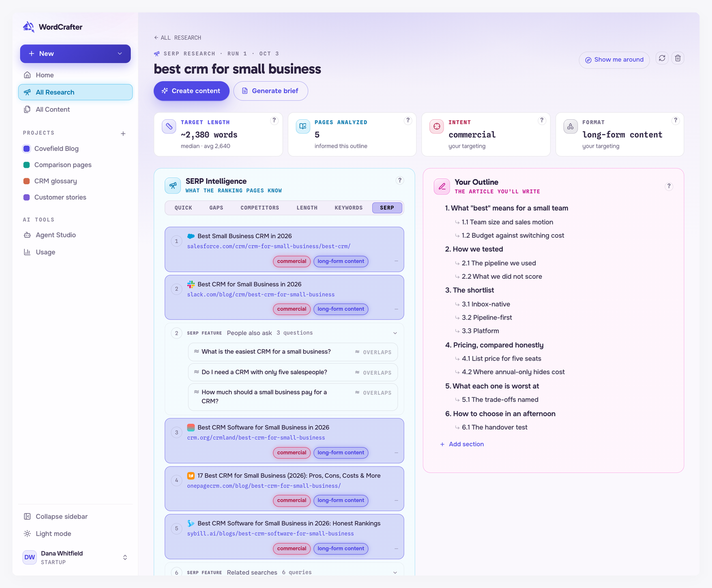Image resolution: width=712 pixels, height=588 pixels.
Task: Open the Usage chart item
Action: [x=75, y=252]
